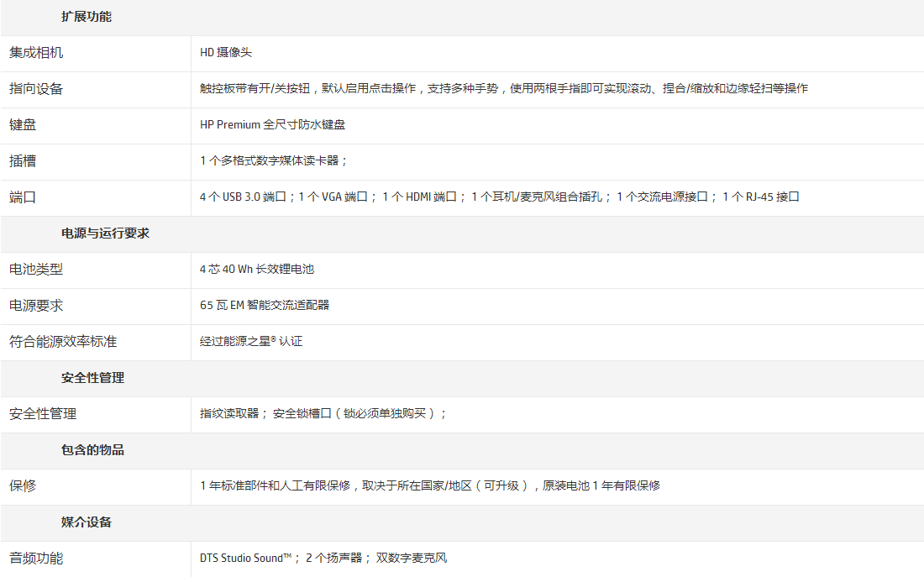Click the 包含的物品 section header

pyautogui.click(x=92, y=450)
